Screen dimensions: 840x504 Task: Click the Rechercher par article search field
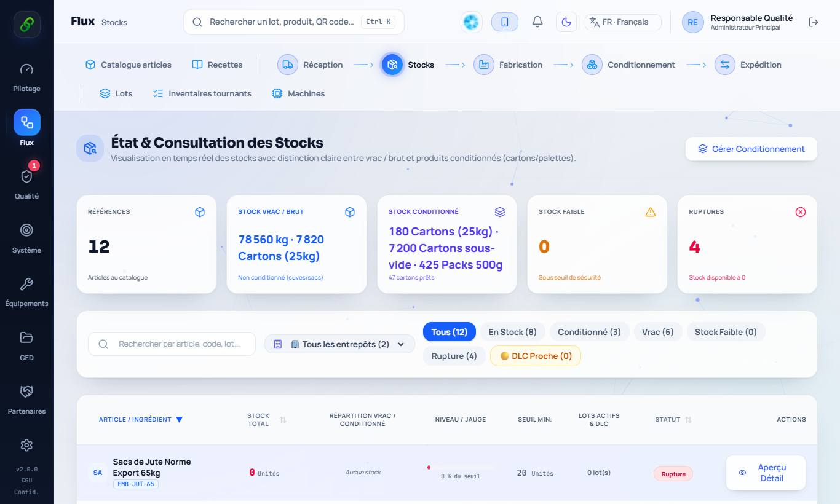pos(172,344)
